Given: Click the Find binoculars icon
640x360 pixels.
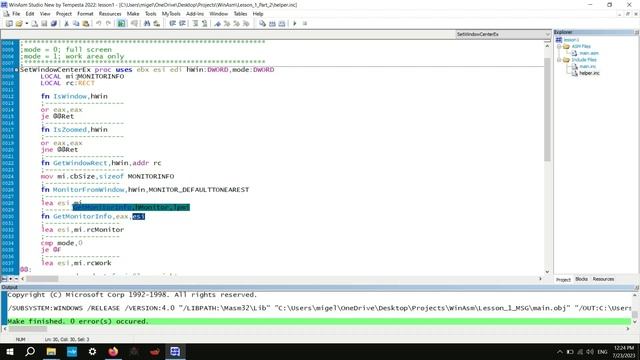Looking at the screenshot, I should click(x=147, y=24).
